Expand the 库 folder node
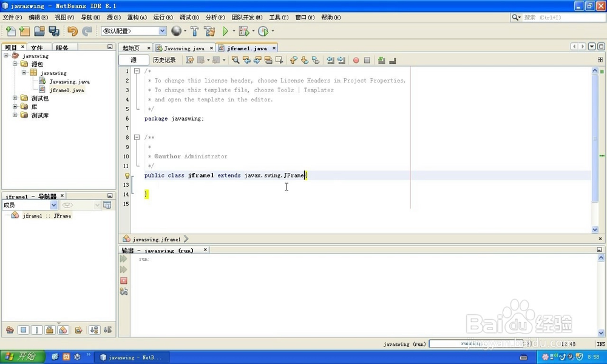The height and width of the screenshot is (364, 607). pyautogui.click(x=15, y=106)
